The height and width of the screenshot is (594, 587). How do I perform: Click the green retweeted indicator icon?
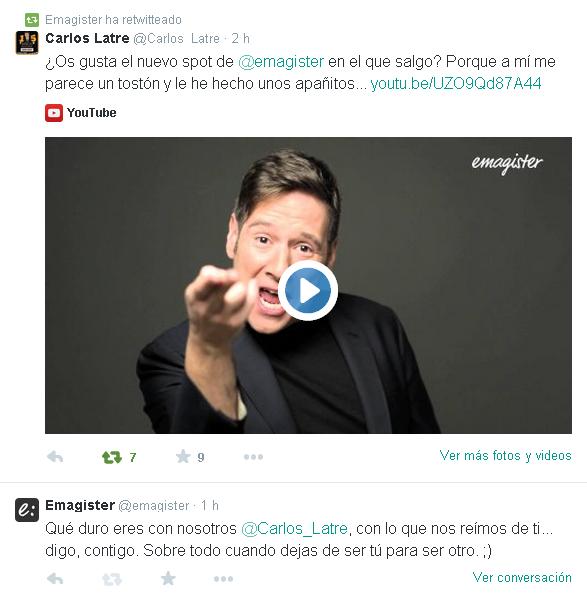coord(32,20)
